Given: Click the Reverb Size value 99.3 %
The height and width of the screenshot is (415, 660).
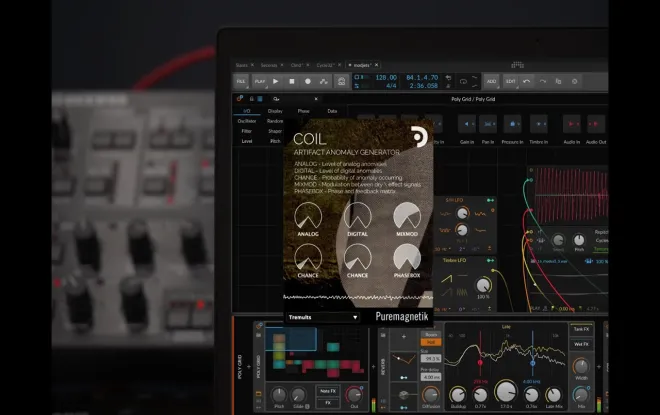Looking at the screenshot, I should [x=431, y=359].
